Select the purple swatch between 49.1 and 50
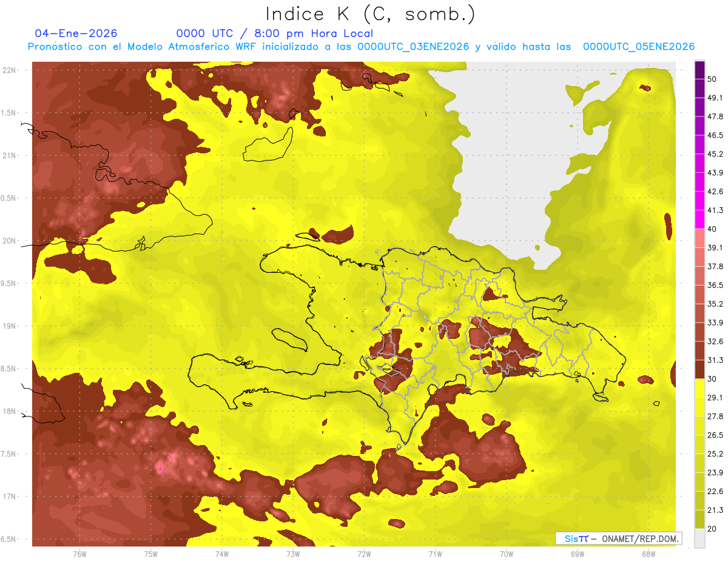Image resolution: width=728 pixels, height=562 pixels. click(x=700, y=89)
